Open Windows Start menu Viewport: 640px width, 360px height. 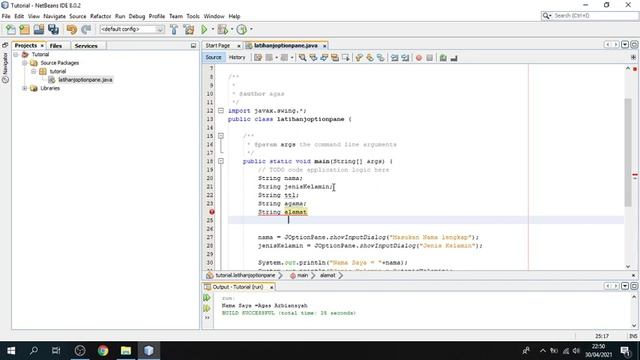point(11,351)
